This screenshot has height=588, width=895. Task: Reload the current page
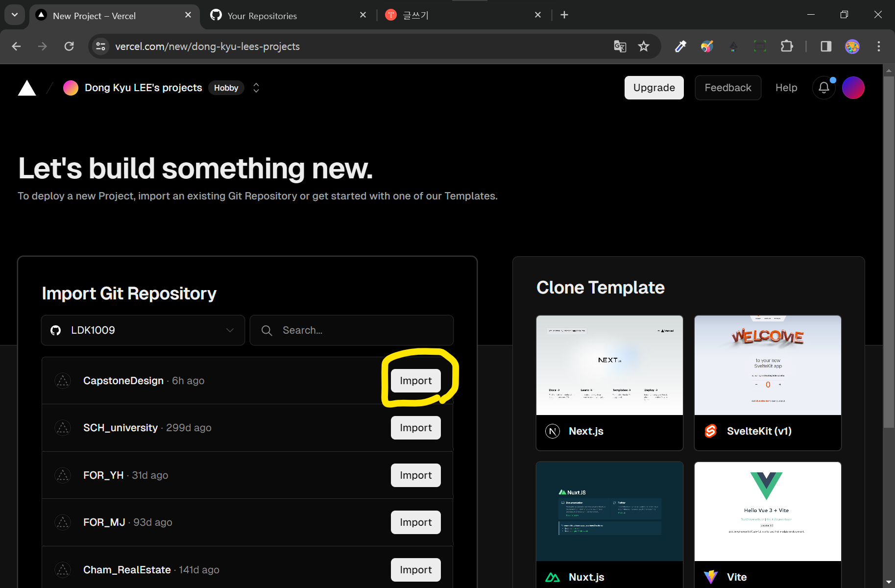(69, 46)
